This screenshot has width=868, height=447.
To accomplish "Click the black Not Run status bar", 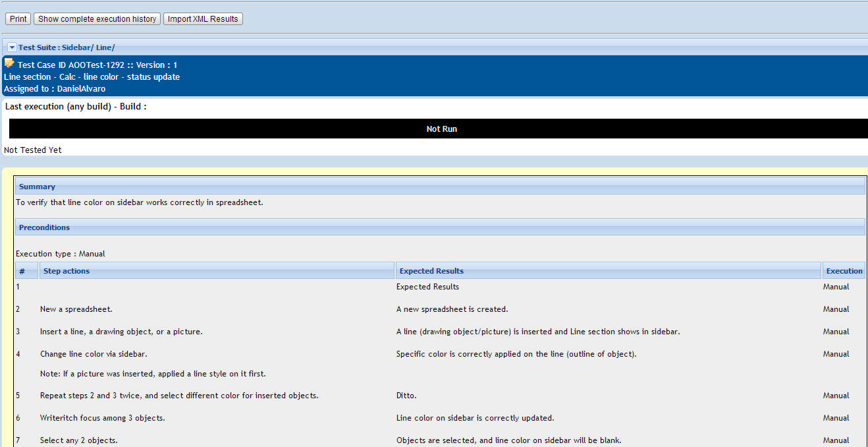I will 441,129.
